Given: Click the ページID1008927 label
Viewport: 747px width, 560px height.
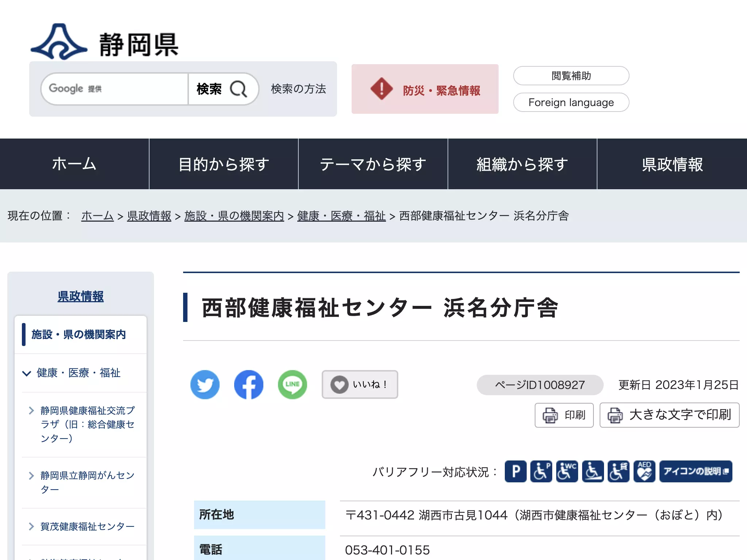Looking at the screenshot, I should [540, 385].
